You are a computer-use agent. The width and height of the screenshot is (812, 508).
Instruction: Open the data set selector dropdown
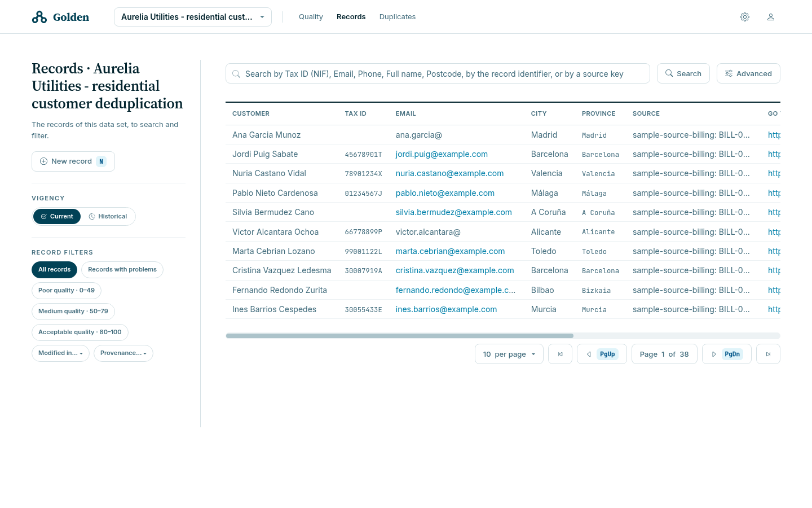[x=193, y=17]
